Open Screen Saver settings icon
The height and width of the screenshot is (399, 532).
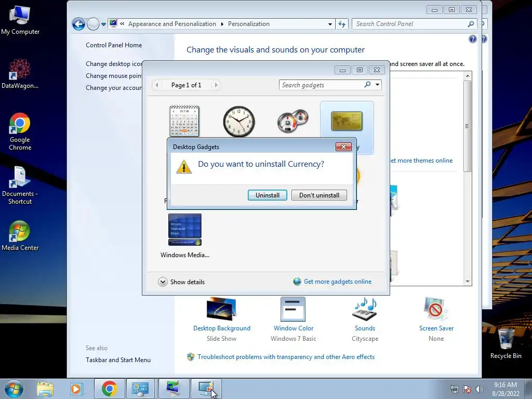coord(436,309)
